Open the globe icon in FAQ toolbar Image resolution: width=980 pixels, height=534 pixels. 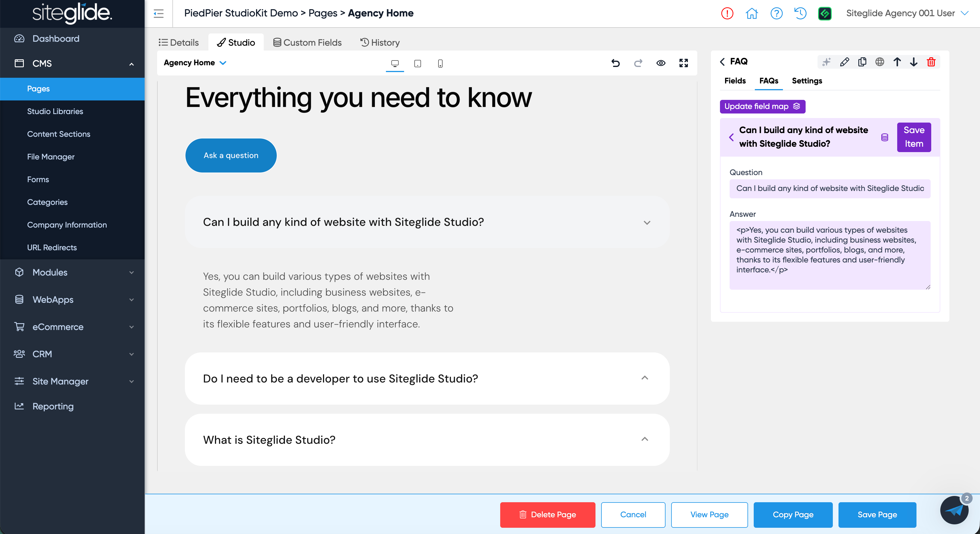click(x=880, y=62)
